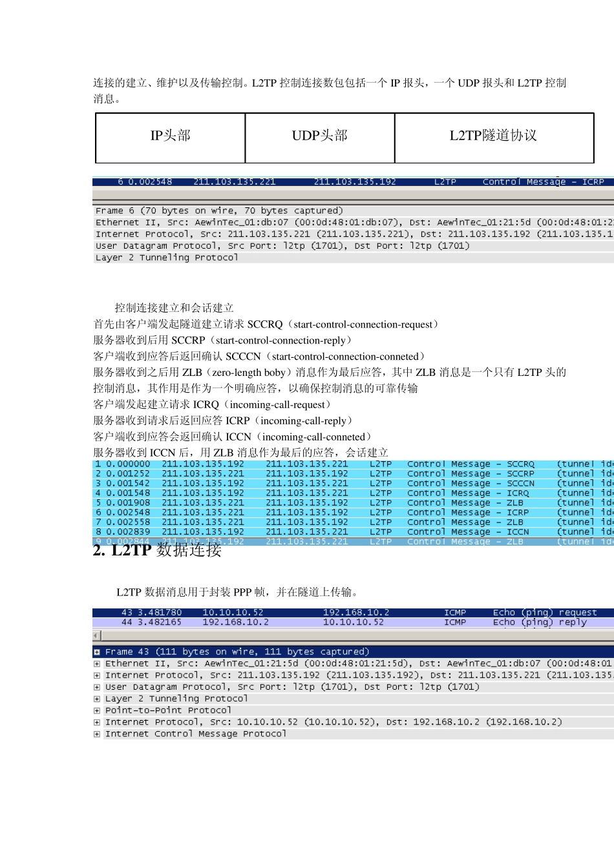Image resolution: width=614 pixels, height=868 pixels.
Task: Select packet 3 SCCCN row
Action: (x=354, y=484)
